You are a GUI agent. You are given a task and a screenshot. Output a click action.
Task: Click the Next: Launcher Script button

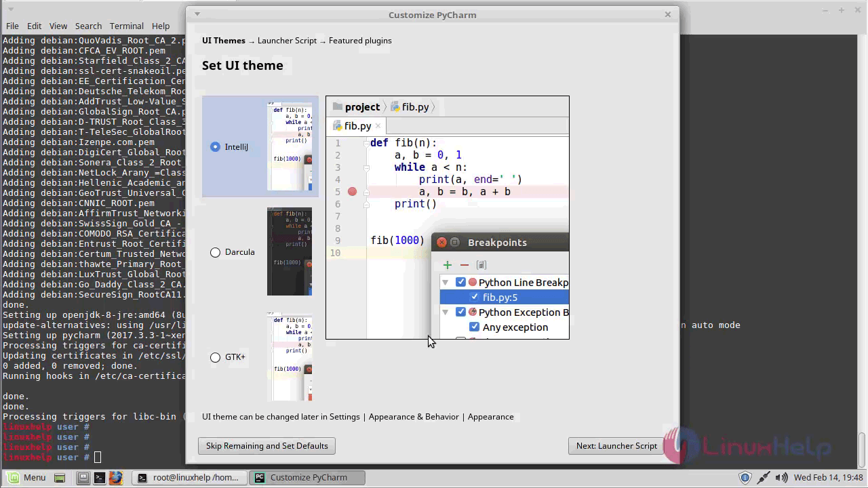point(616,446)
